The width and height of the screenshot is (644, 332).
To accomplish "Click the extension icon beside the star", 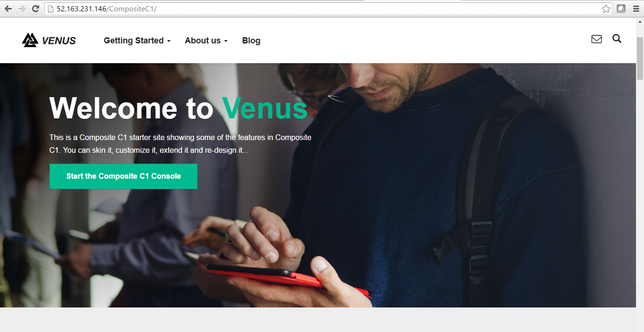I will (x=621, y=8).
